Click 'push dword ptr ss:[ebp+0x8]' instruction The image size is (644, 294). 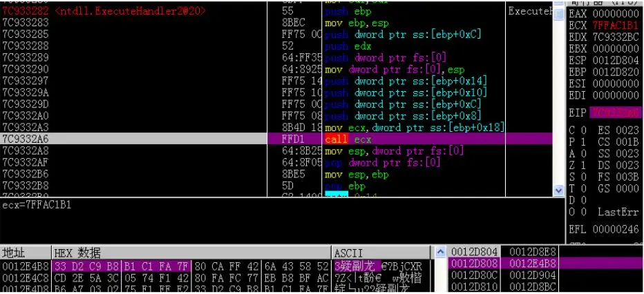click(403, 116)
